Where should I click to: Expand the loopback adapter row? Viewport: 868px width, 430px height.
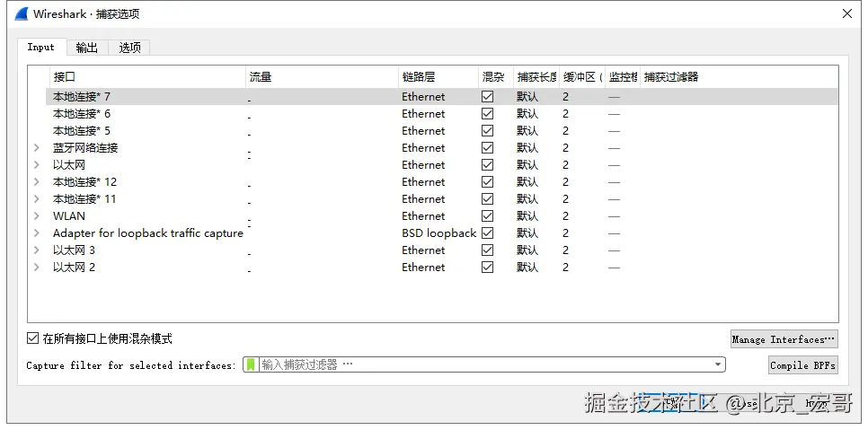pos(37,233)
